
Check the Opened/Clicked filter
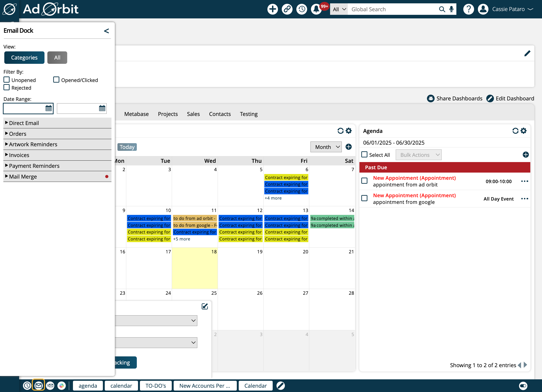tap(56, 80)
